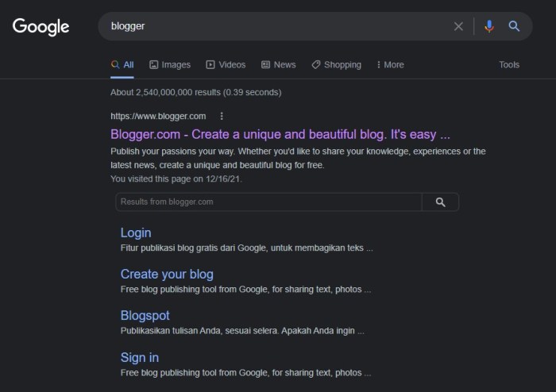The height and width of the screenshot is (392, 556).
Task: Start voice search with microphone icon
Action: point(489,26)
